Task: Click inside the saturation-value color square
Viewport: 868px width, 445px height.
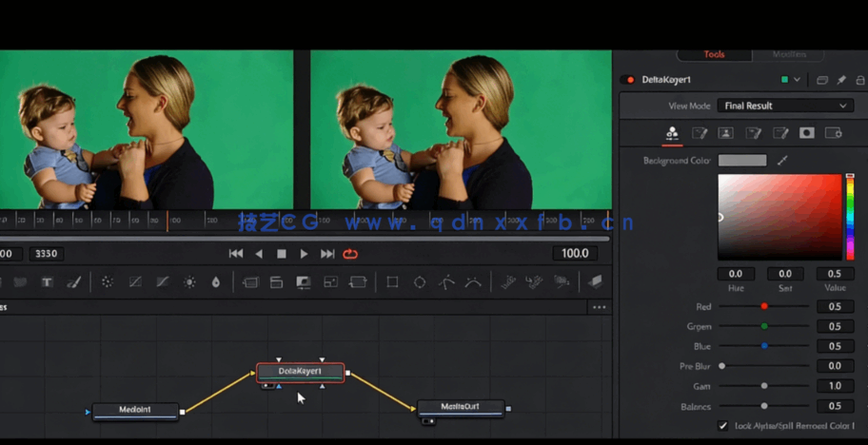Action: click(x=779, y=217)
